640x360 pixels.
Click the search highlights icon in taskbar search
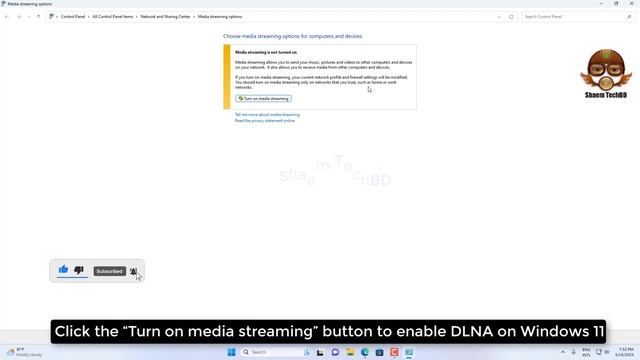tap(307, 352)
